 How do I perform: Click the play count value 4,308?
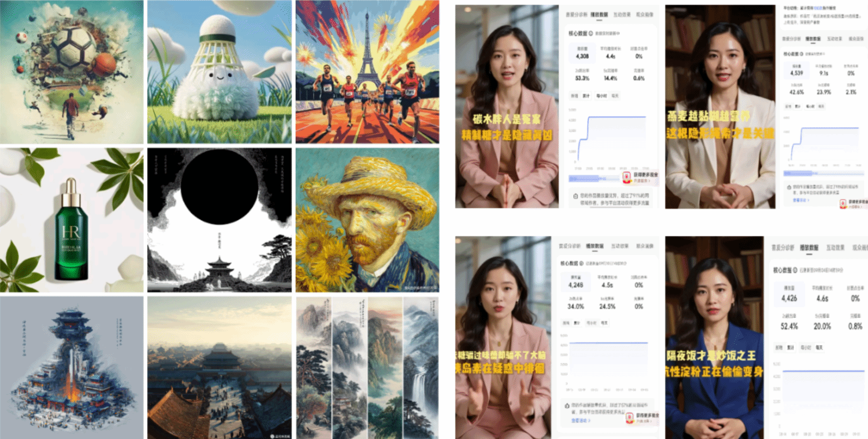(582, 56)
